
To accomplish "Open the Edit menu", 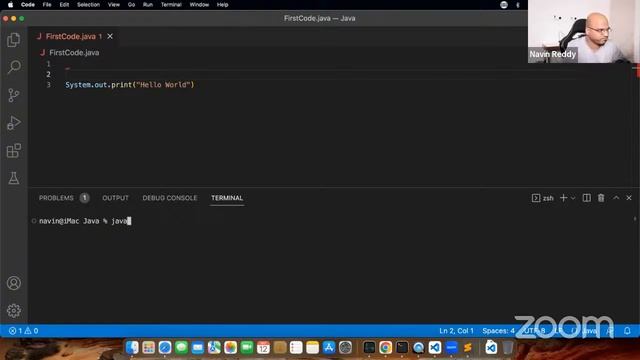I will [x=64, y=5].
